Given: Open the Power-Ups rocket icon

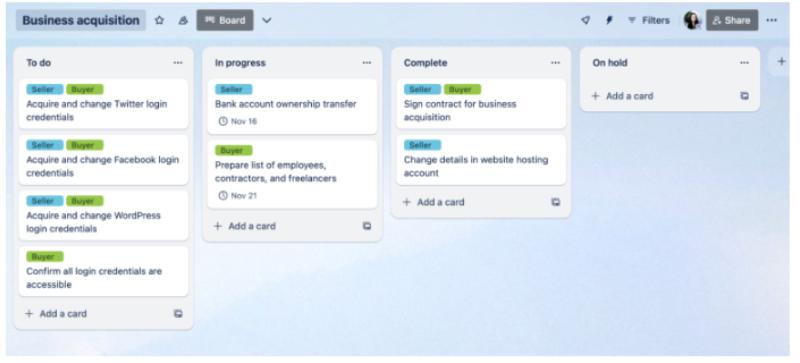Looking at the screenshot, I should click(586, 20).
